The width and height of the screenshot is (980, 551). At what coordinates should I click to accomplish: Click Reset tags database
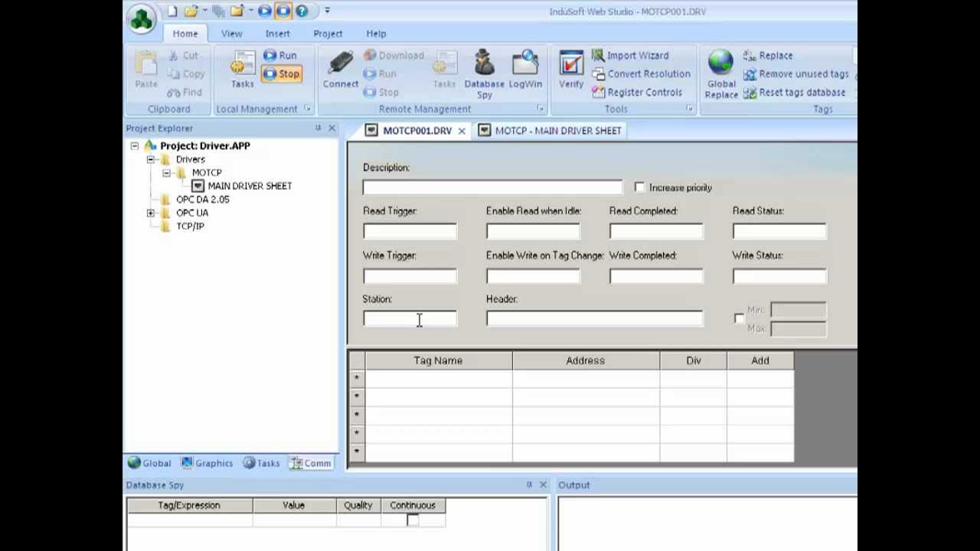coord(794,92)
